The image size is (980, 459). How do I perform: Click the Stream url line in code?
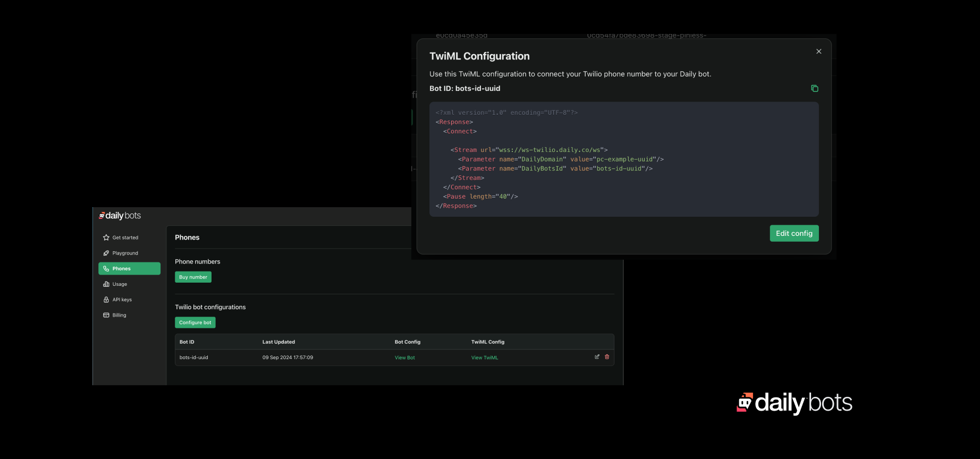point(529,150)
